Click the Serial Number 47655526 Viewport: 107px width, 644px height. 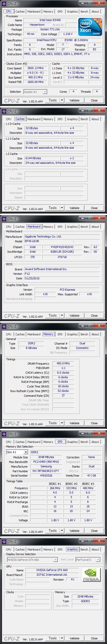[x=46, y=476]
